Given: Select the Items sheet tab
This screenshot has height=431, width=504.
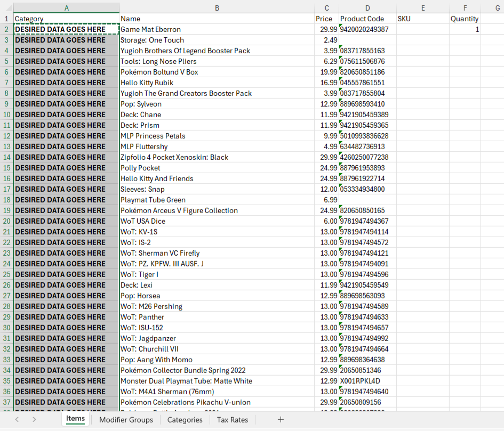Looking at the screenshot, I should coord(75,418).
